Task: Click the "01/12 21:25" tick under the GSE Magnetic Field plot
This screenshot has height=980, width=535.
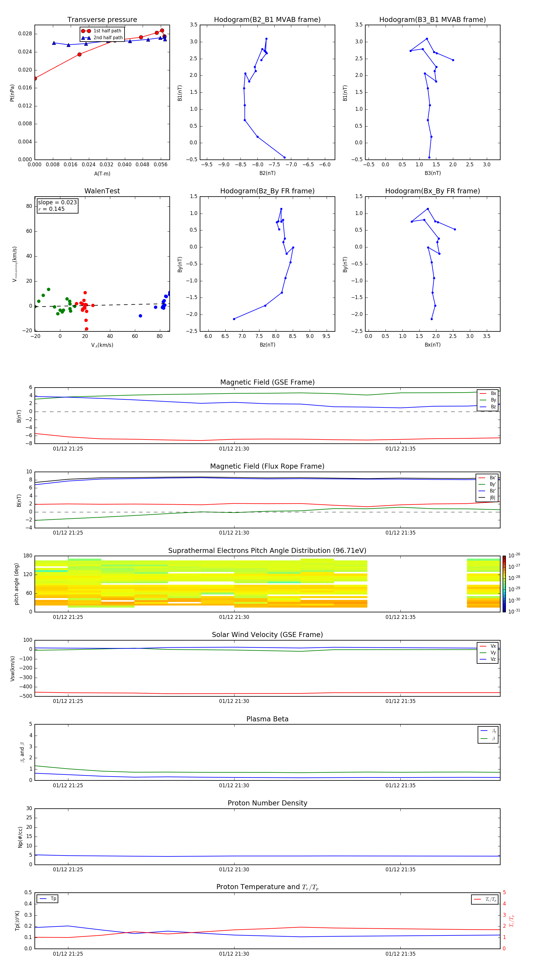Action: point(68,449)
